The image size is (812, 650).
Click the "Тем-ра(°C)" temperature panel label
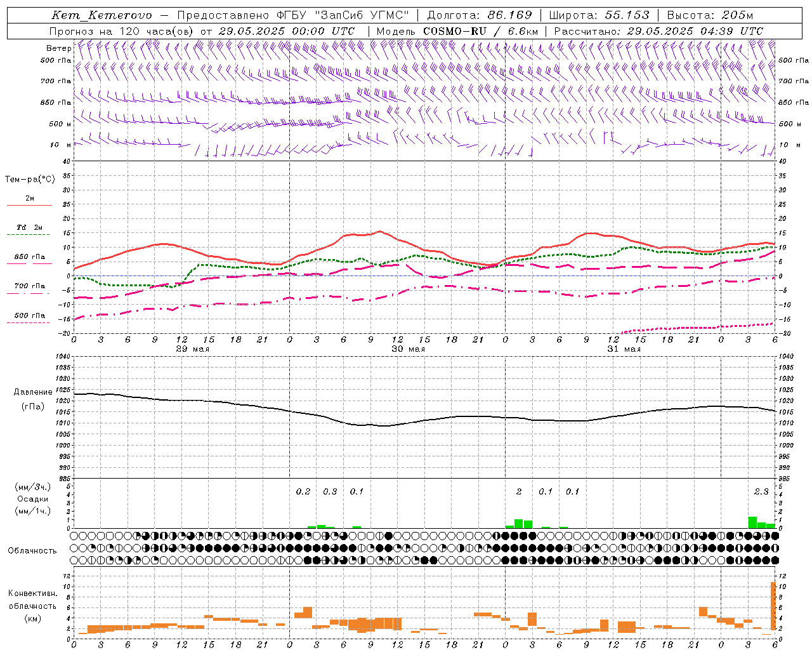30,179
